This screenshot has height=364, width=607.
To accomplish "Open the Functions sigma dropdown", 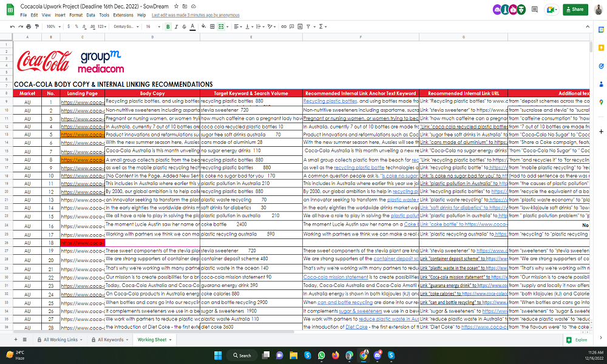I will pos(323,27).
